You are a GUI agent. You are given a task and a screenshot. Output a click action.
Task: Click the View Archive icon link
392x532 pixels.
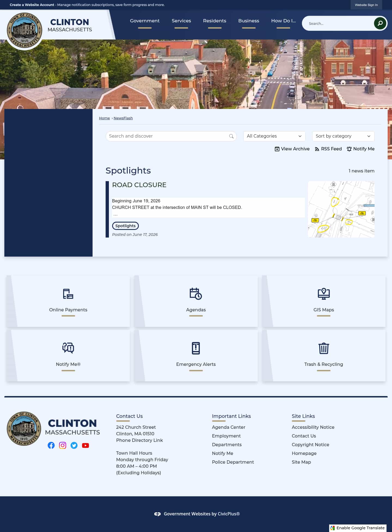coord(292,149)
